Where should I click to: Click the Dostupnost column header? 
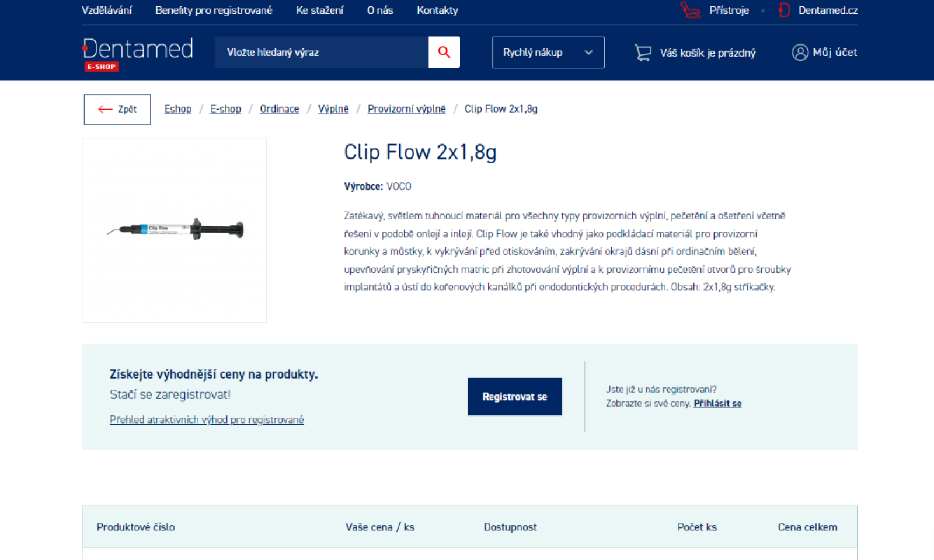coord(510,527)
